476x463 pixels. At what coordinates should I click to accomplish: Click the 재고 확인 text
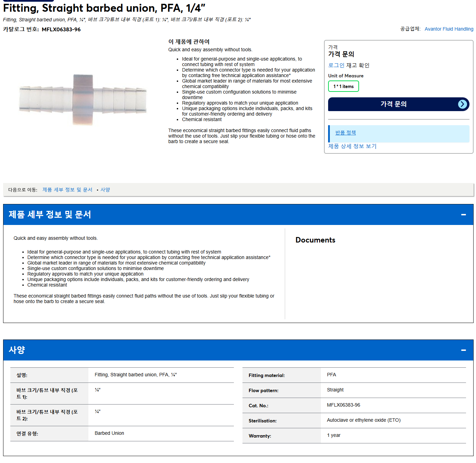pos(358,65)
